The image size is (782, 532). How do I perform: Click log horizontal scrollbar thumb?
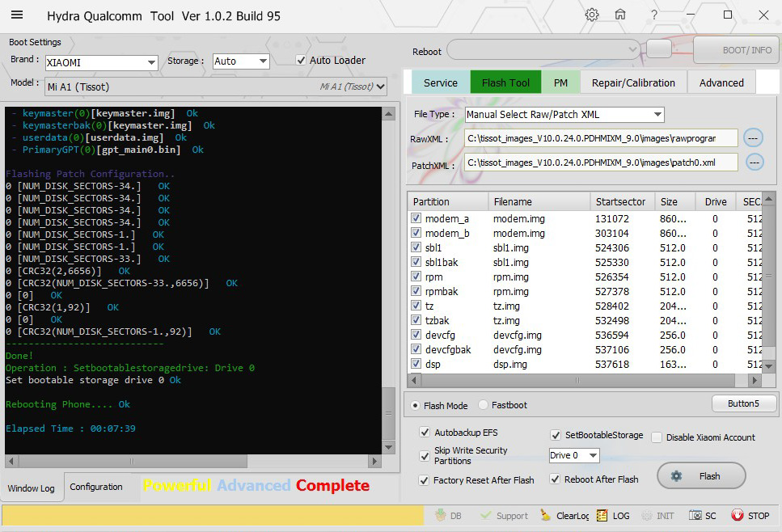(x=133, y=461)
